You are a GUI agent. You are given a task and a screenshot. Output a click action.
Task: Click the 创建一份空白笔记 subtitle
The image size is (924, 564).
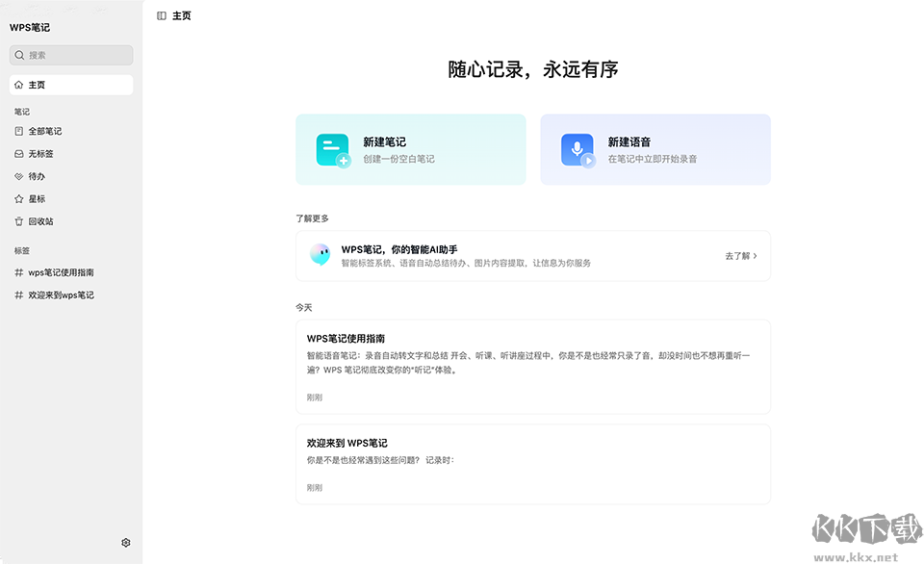[398, 159]
